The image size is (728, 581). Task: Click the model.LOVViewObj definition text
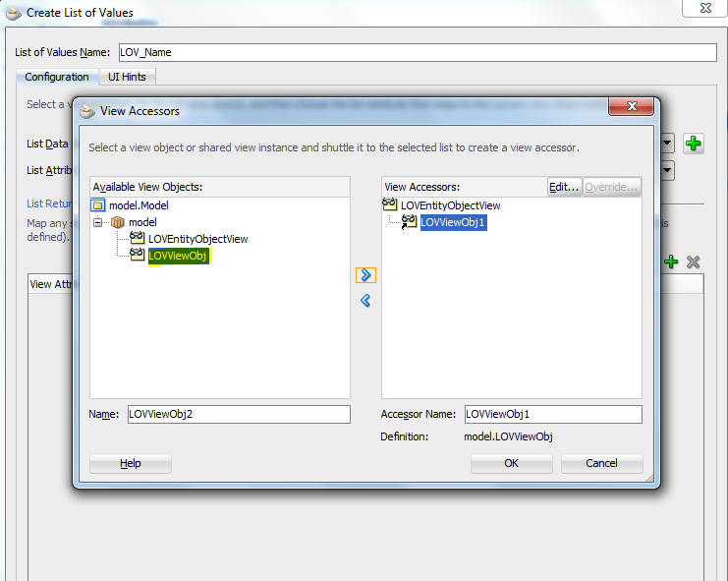coord(508,436)
